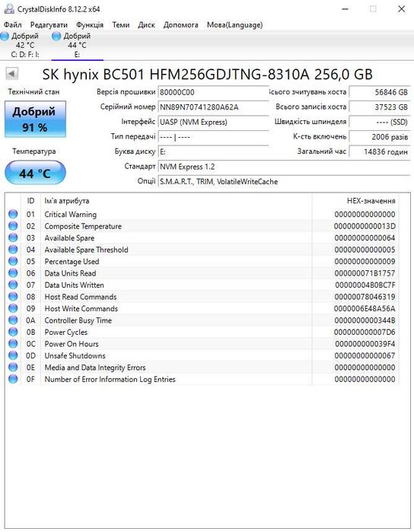Open the Мова(Language) menu
The height and width of the screenshot is (532, 414).
(x=235, y=25)
